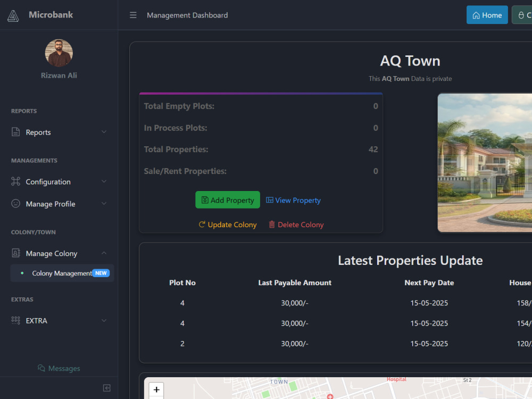This screenshot has height=399, width=532.
Task: Click the Management Dashboard title
Action: pos(187,15)
